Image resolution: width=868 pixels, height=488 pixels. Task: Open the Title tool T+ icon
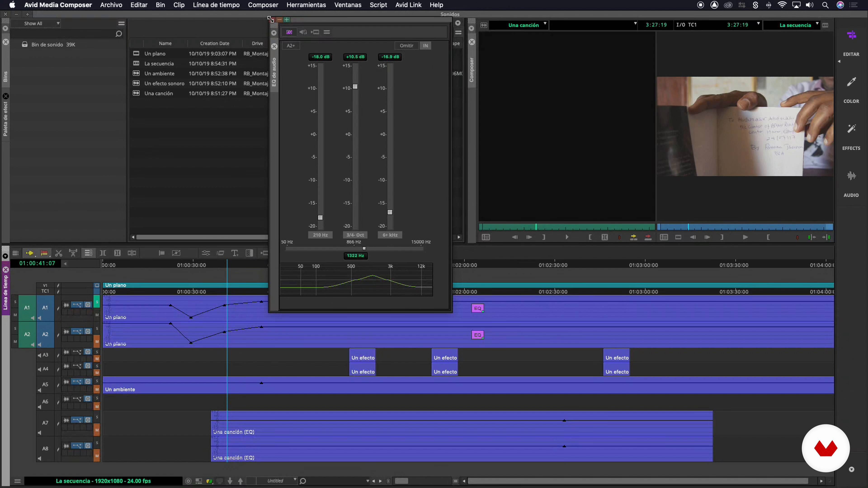235,253
